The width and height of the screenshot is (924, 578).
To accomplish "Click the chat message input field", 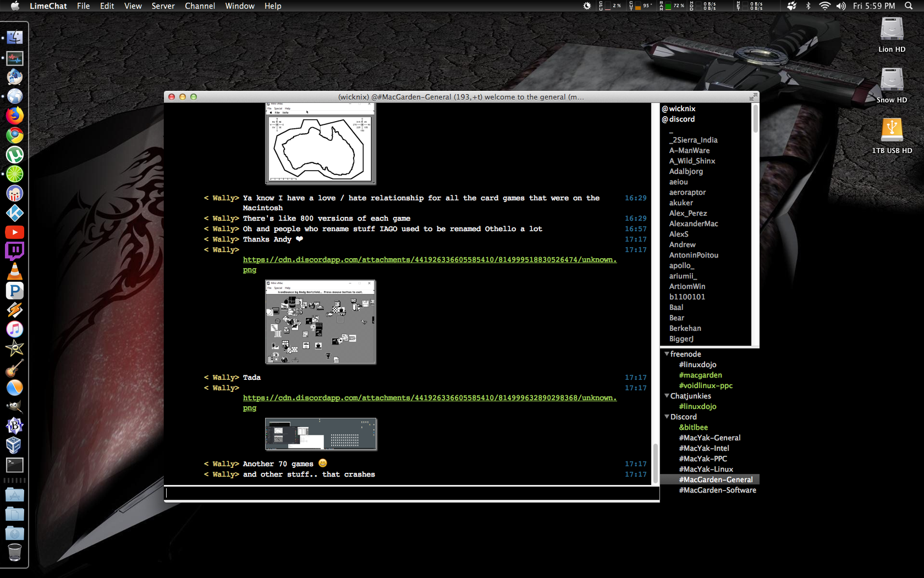I will point(412,493).
